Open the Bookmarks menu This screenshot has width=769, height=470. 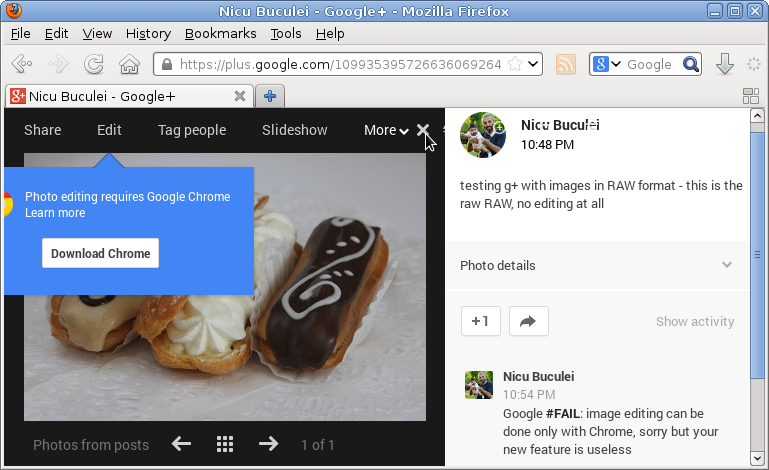coord(220,33)
